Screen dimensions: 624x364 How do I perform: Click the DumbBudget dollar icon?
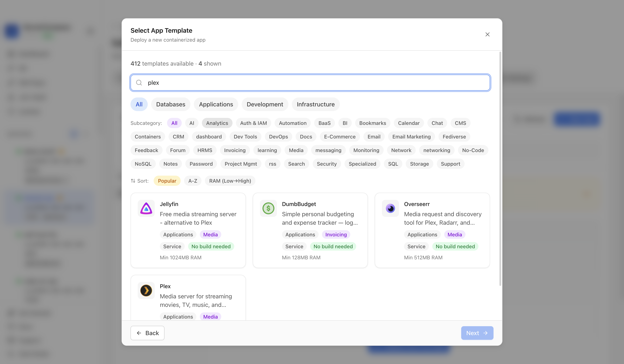(x=268, y=208)
